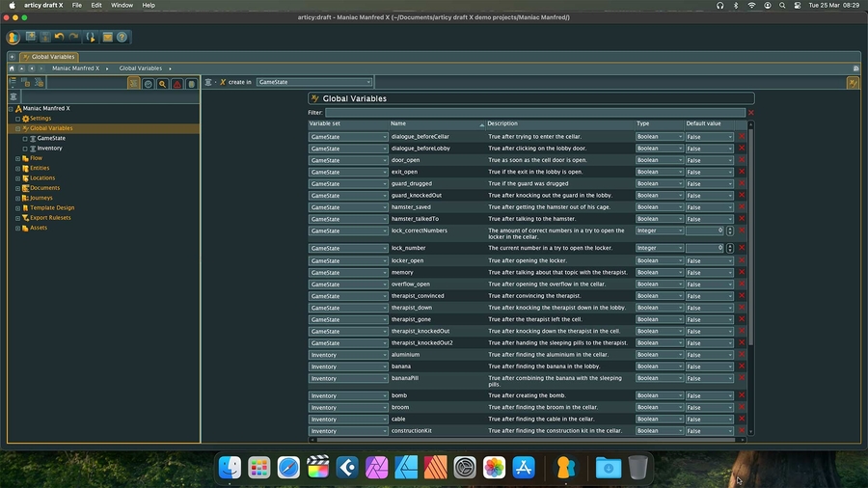Clear the filter with the red X

[x=751, y=113]
